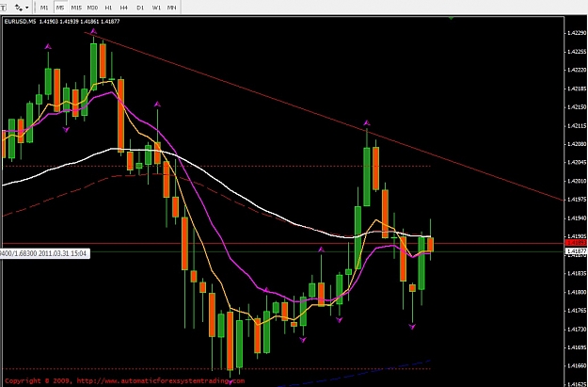Select the text label drawing tool
The image size is (588, 387).
pyautogui.click(x=3, y=8)
